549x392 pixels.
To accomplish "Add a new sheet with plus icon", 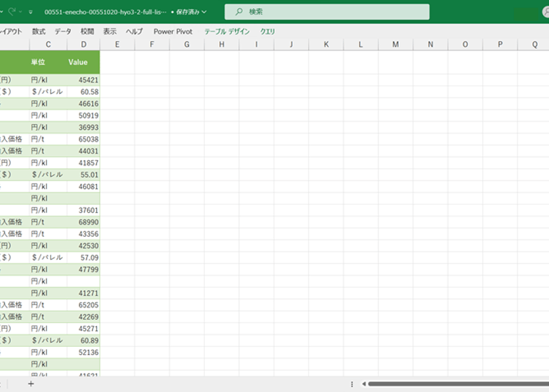I will point(31,384).
